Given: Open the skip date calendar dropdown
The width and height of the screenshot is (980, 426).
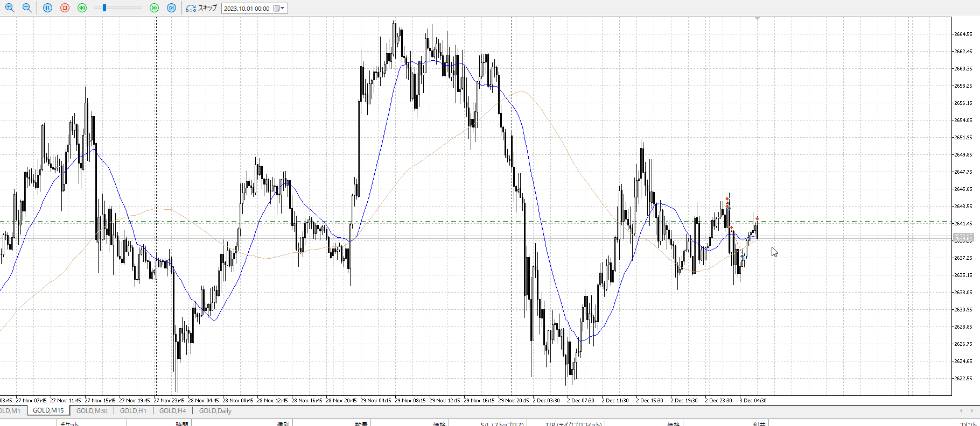Looking at the screenshot, I should click(279, 8).
